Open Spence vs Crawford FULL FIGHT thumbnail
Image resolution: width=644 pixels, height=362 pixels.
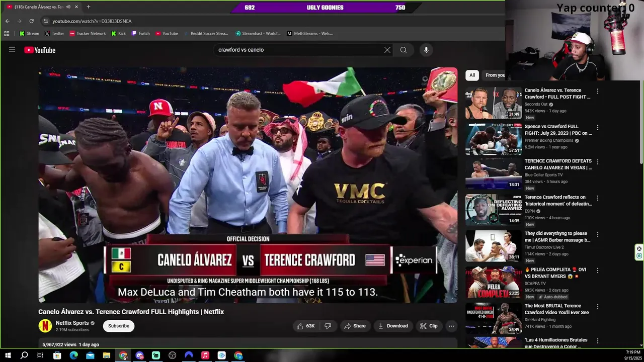[494, 139]
